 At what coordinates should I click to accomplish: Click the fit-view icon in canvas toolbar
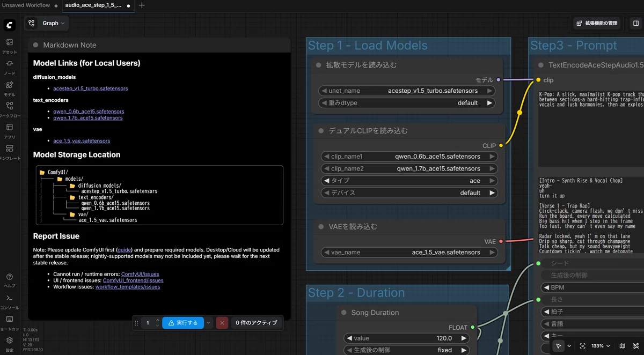coord(583,346)
